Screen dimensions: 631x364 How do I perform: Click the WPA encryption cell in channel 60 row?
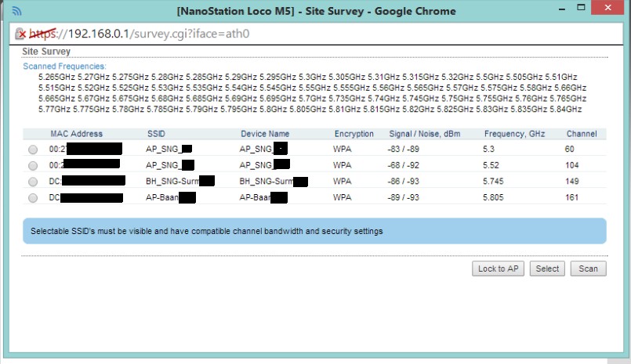coord(342,149)
